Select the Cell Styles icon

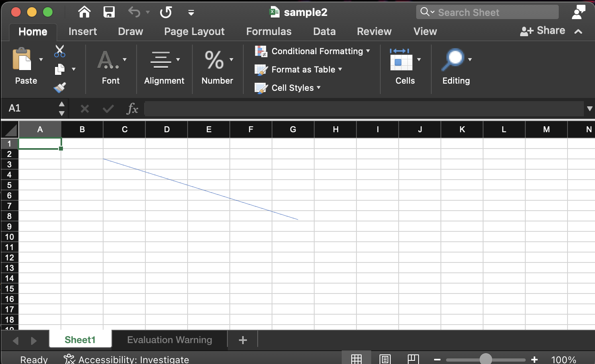point(261,88)
